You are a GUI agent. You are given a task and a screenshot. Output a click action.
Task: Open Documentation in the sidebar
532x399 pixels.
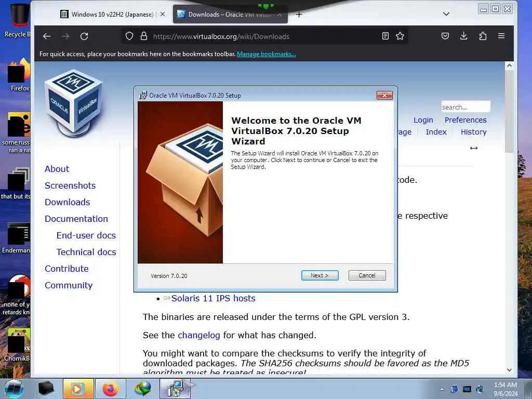coord(76,219)
